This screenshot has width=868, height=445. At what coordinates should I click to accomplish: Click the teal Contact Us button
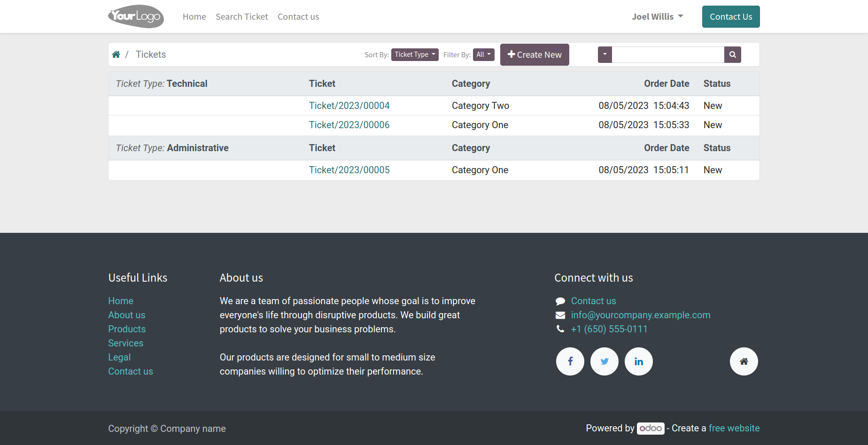(731, 16)
